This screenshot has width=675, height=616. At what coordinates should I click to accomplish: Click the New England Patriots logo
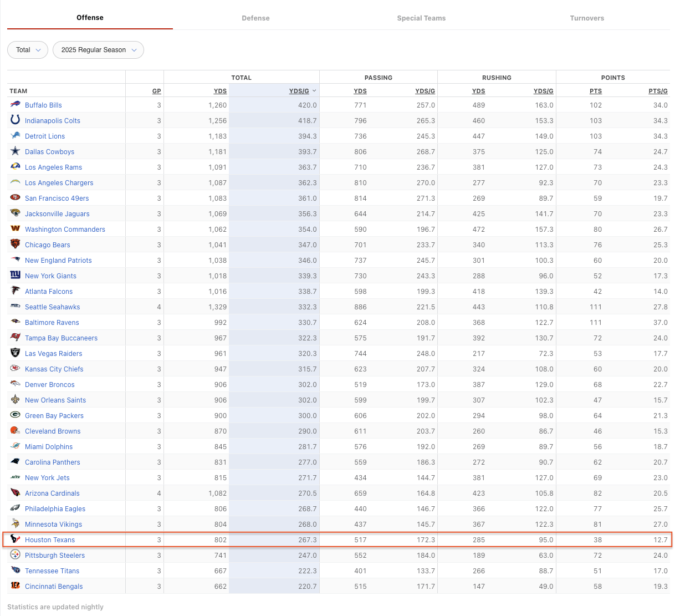coord(16,260)
